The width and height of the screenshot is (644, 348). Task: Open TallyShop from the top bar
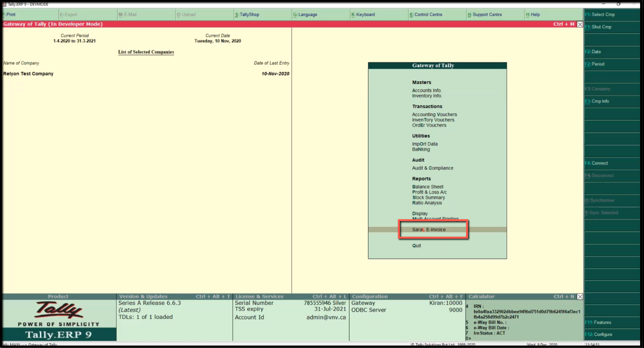pyautogui.click(x=263, y=15)
